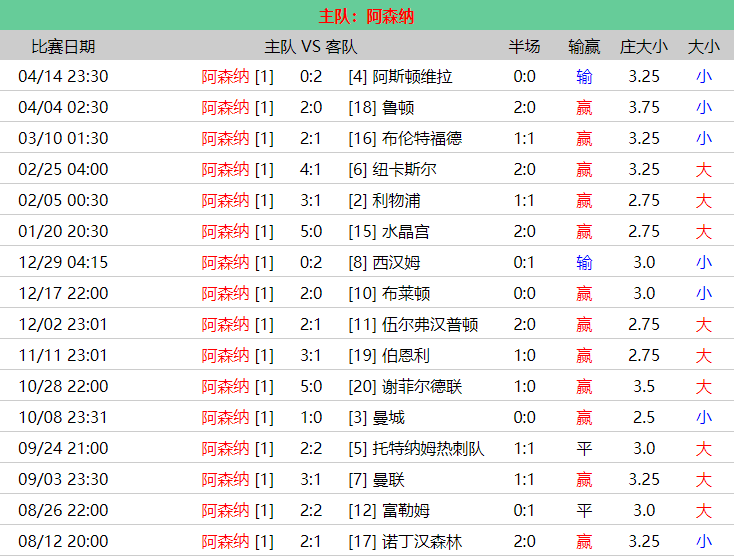Image resolution: width=735 pixels, height=558 pixels.
Task: Select the 曼城 opponent link
Action: click(390, 417)
